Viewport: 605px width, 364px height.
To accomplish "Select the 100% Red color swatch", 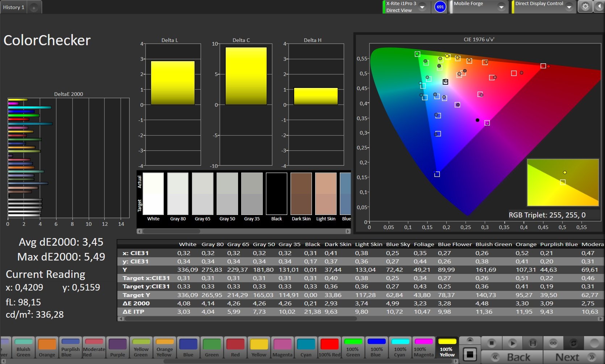I will pos(329,348).
